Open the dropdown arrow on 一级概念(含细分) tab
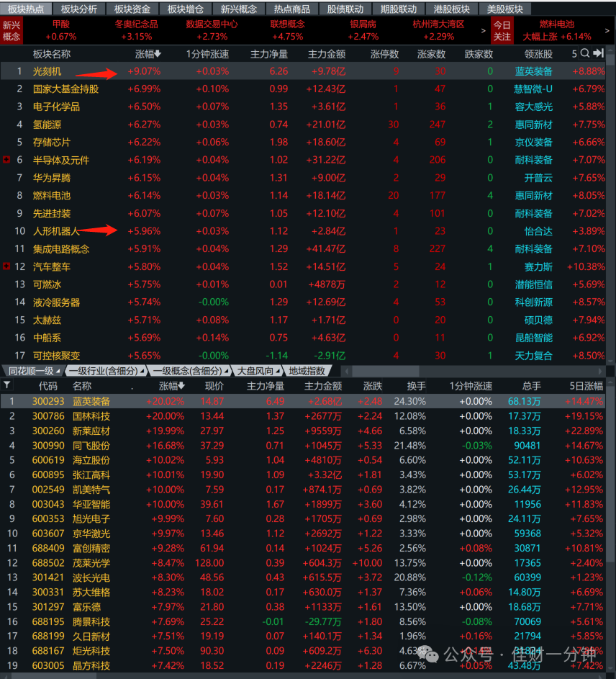The height and width of the screenshot is (679, 616). coord(226,372)
